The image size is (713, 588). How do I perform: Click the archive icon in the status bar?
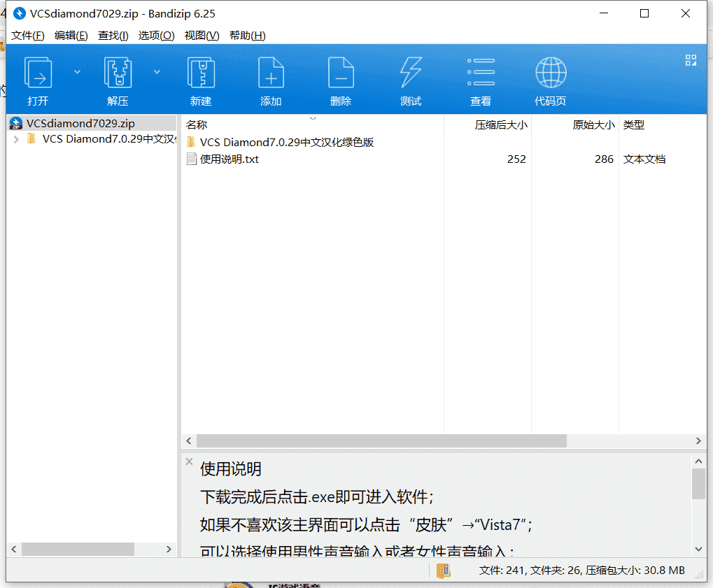444,571
